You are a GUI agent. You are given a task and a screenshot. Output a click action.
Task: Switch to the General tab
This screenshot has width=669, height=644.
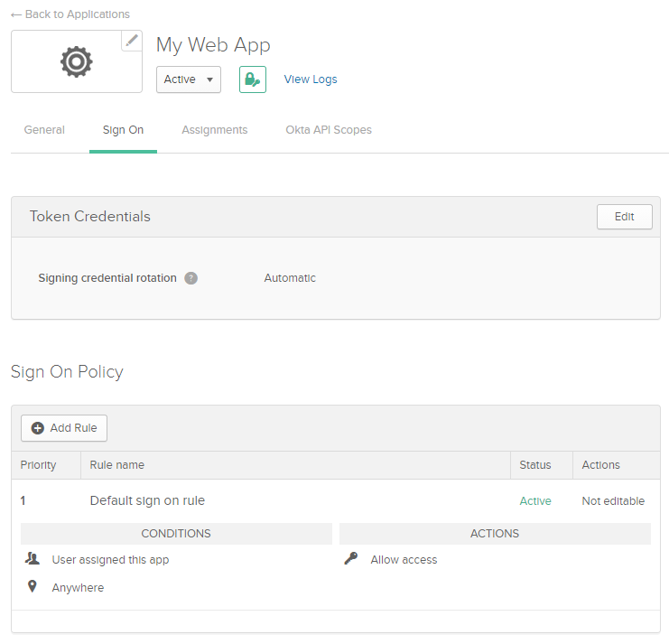point(44,130)
